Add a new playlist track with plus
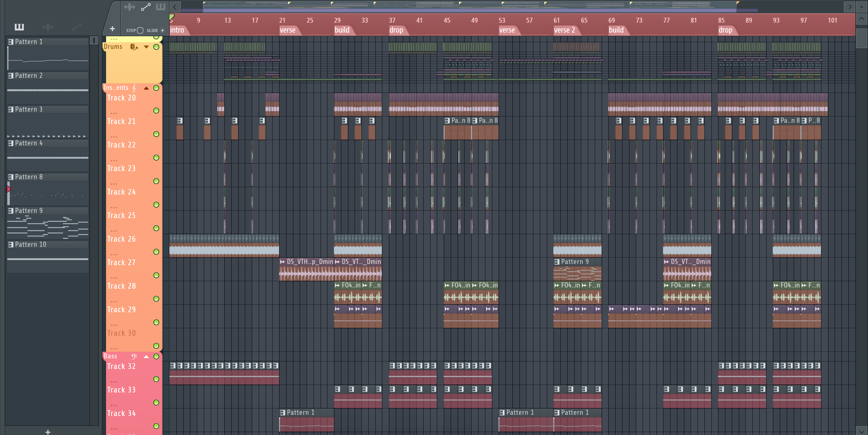Viewport: 868px width, 435px height. coord(112,29)
